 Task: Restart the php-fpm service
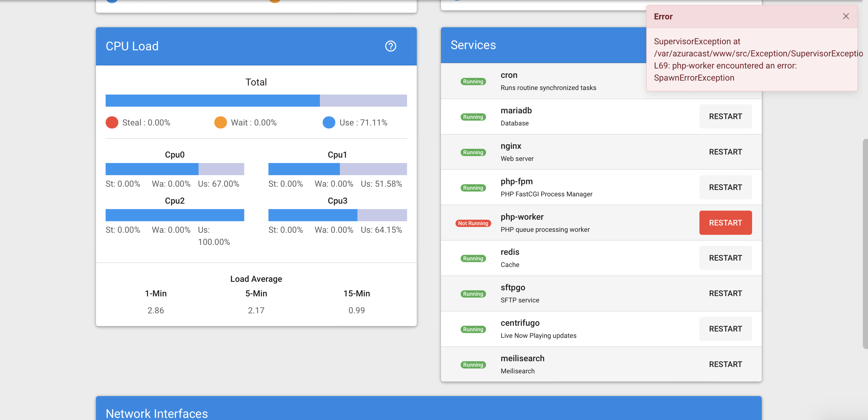(725, 187)
